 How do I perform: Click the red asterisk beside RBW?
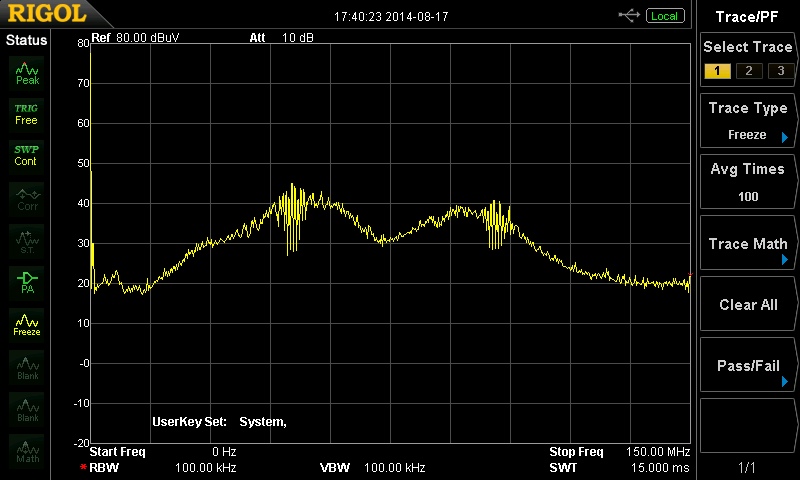click(x=83, y=467)
